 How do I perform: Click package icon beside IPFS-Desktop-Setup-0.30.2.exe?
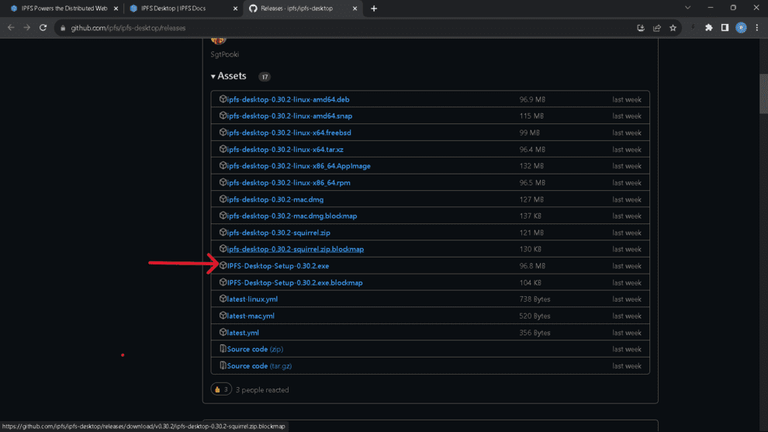click(223, 265)
